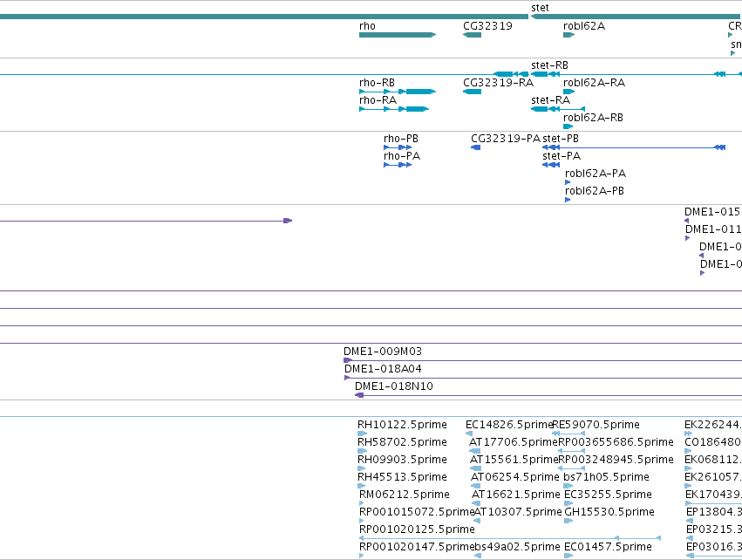This screenshot has width=742, height=560.
Task: Click the DME1-009M03 clone feature
Action: pyautogui.click(x=543, y=360)
